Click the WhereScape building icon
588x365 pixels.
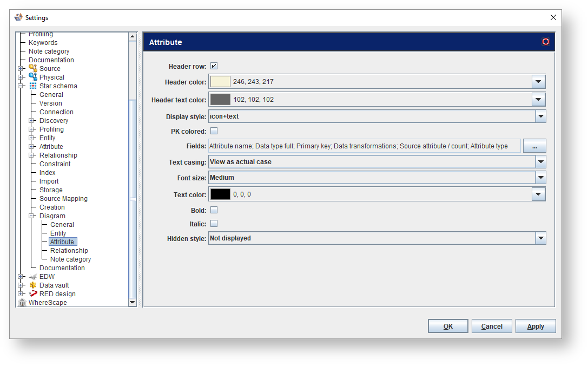coord(22,302)
